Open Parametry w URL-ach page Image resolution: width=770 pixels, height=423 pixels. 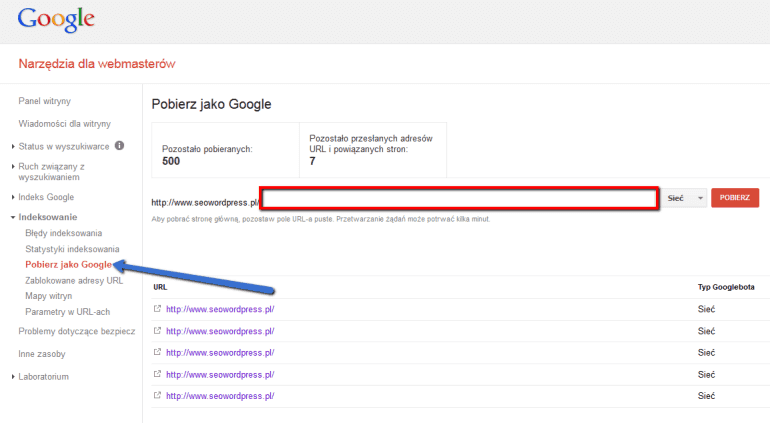point(68,312)
